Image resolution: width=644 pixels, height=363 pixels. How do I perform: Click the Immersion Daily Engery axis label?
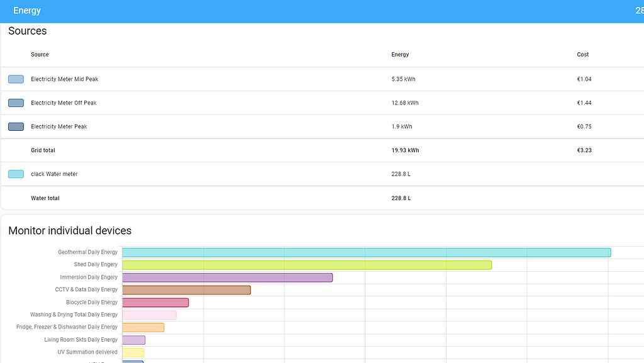[89, 277]
